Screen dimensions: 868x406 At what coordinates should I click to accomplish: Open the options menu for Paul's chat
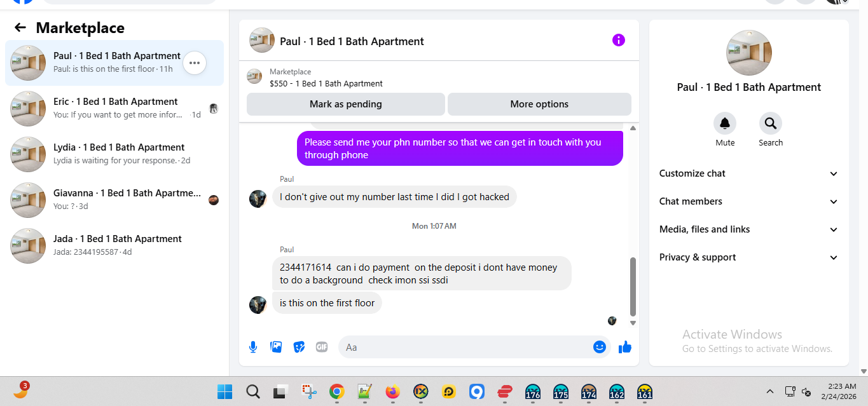click(195, 63)
